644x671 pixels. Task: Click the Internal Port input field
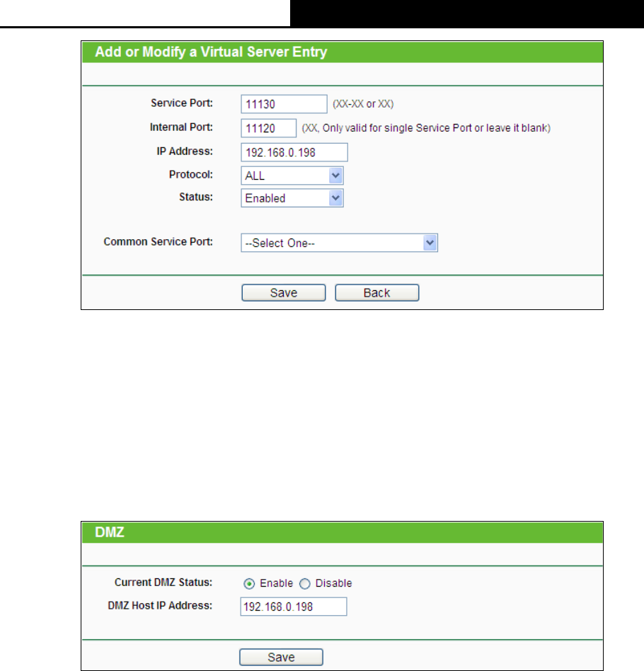pyautogui.click(x=268, y=128)
